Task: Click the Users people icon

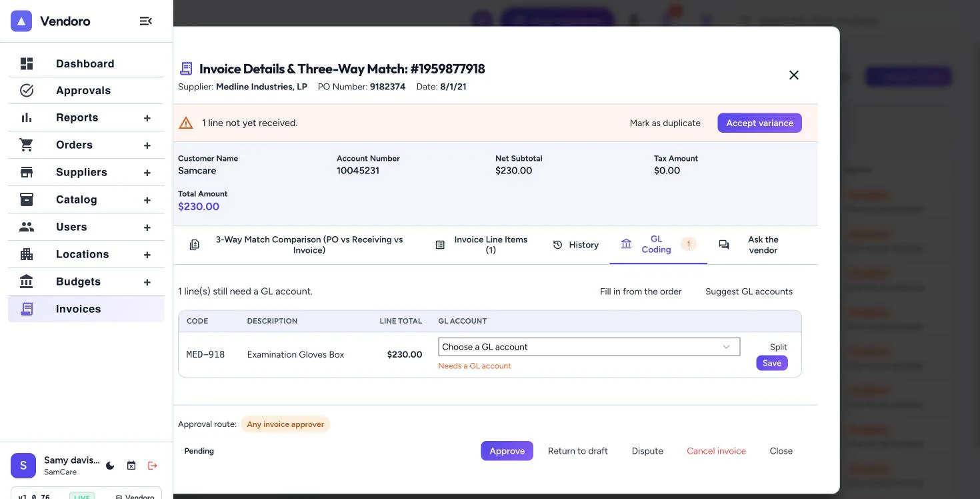Action: point(27,227)
